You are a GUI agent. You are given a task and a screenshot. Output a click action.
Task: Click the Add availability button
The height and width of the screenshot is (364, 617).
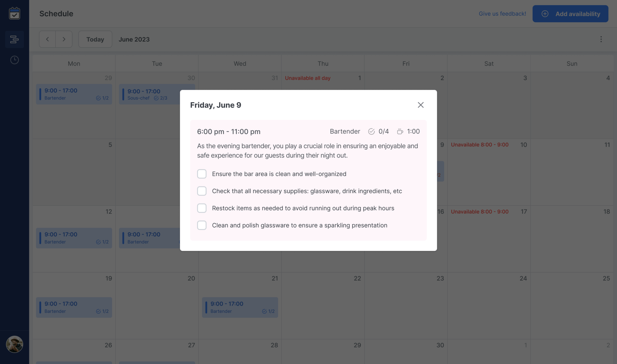point(570,14)
